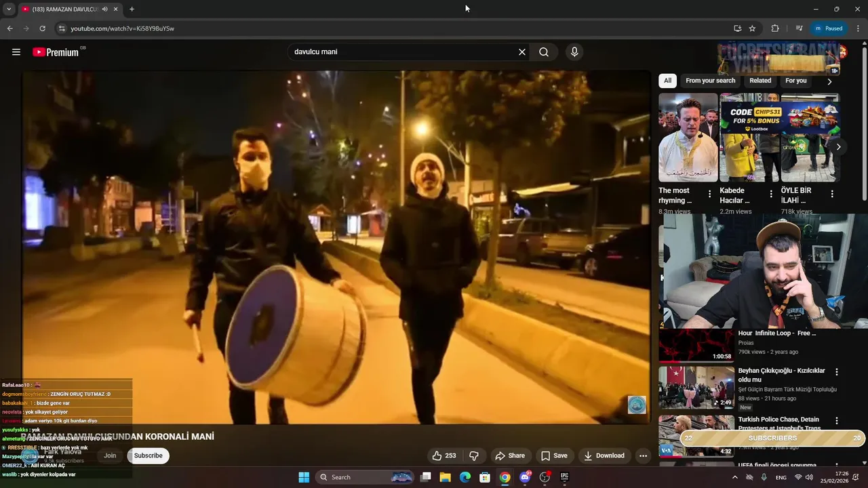868x488 pixels.
Task: Like the video with thumbs up
Action: click(x=444, y=455)
